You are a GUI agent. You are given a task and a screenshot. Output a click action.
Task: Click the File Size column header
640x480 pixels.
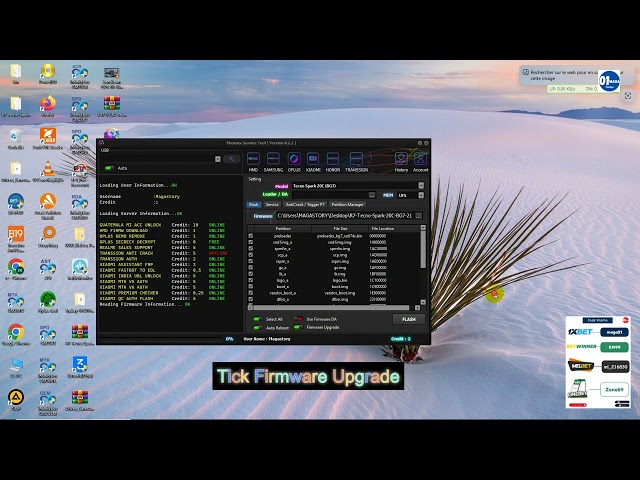pos(340,228)
